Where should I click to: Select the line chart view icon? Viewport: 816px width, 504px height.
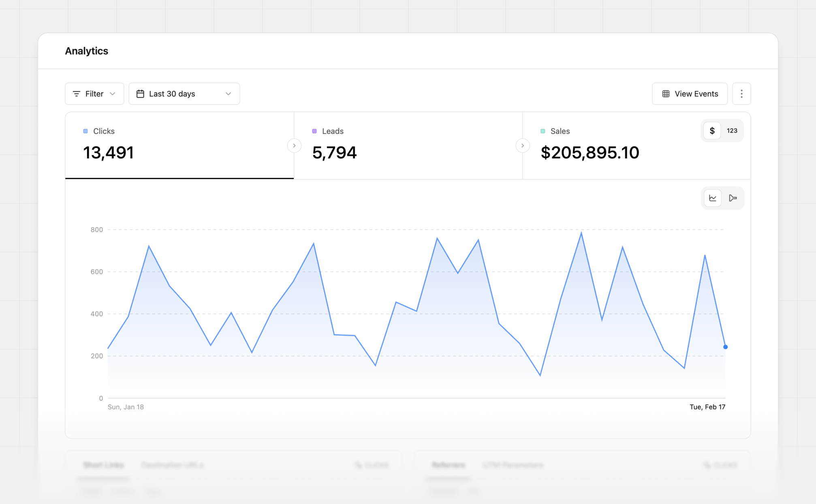pos(712,198)
